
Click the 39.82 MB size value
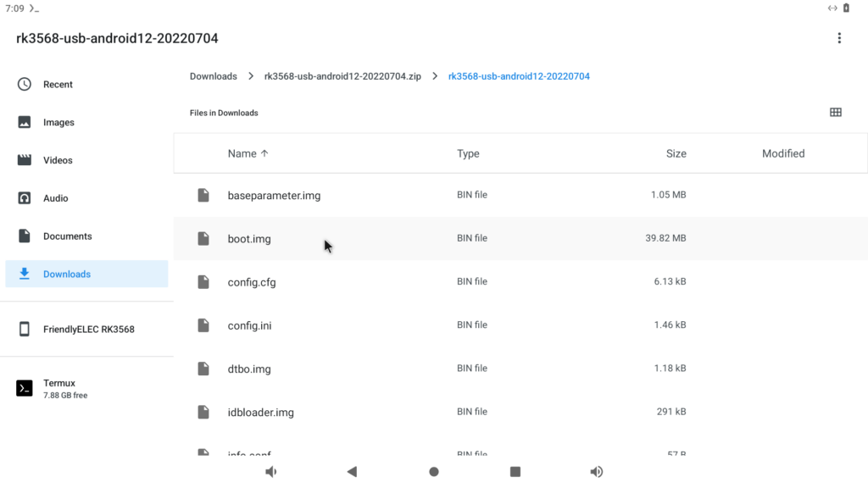(x=665, y=238)
